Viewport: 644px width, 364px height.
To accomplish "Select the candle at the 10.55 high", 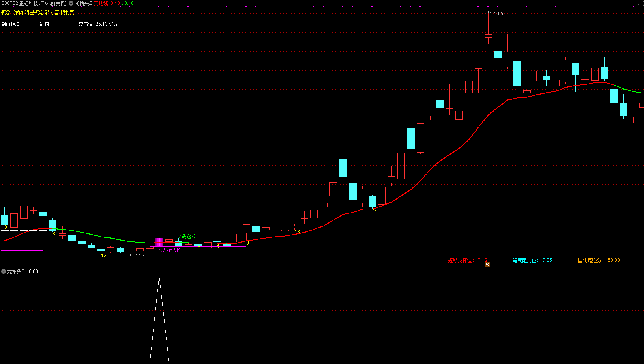I will coord(488,36).
